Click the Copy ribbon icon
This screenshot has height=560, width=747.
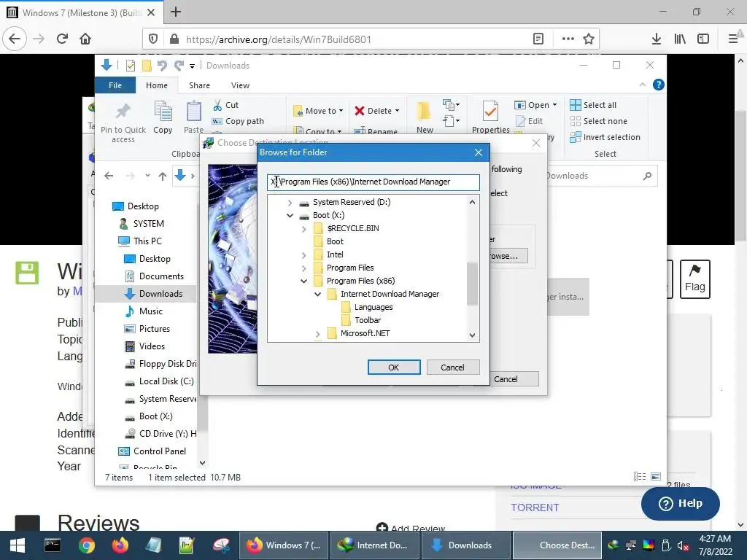point(163,117)
